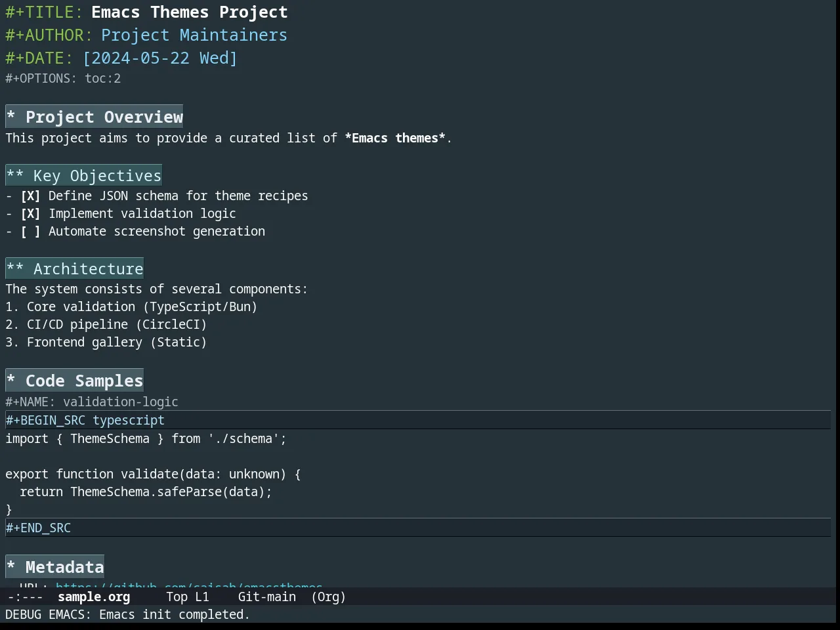The width and height of the screenshot is (840, 630).
Task: Open the (Org) major mode menu
Action: 329,597
